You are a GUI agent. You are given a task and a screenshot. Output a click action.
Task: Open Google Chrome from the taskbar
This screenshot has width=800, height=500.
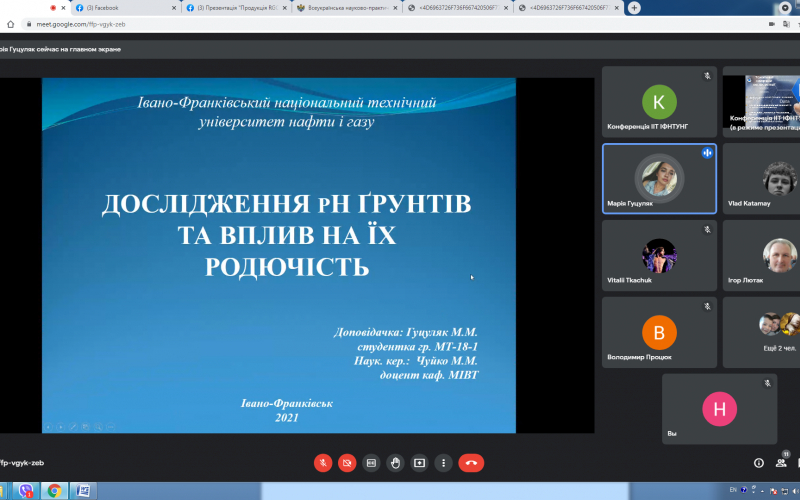[x=54, y=491]
